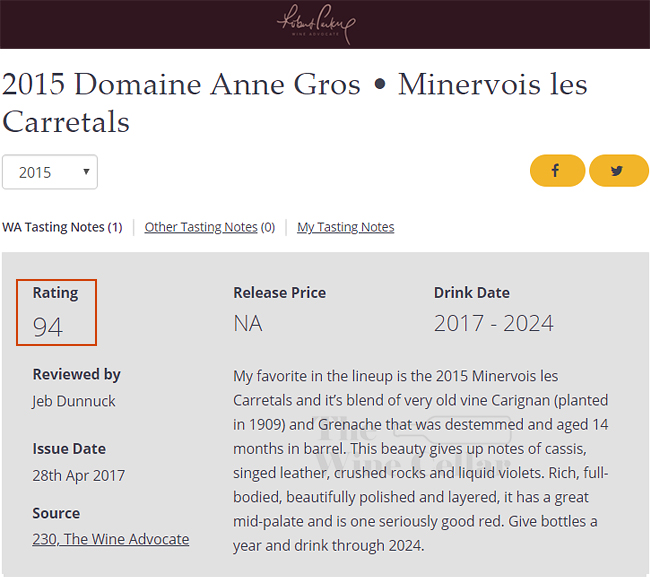650x577 pixels.
Task: Click the dark maroon header banner
Action: [x=325, y=24]
